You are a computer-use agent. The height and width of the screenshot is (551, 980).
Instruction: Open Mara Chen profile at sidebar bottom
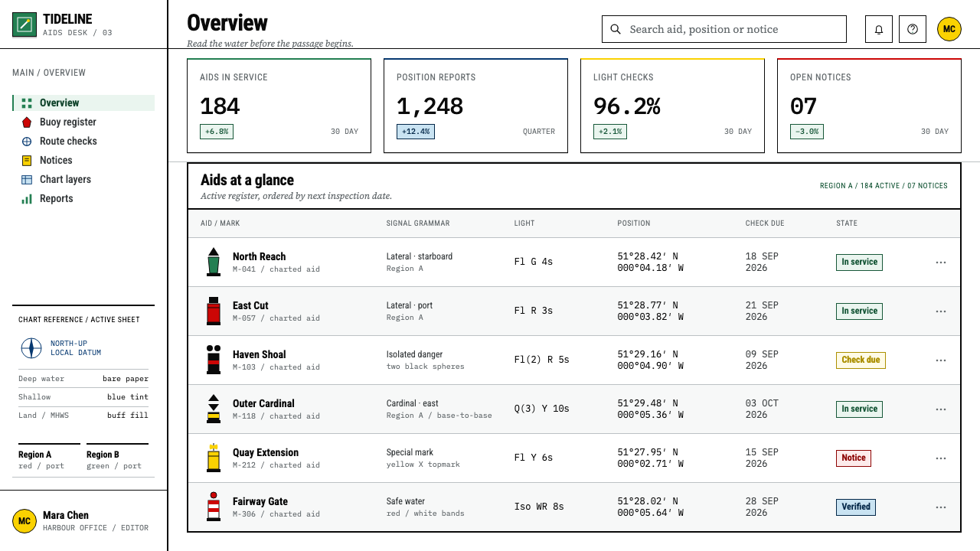pyautogui.click(x=83, y=521)
